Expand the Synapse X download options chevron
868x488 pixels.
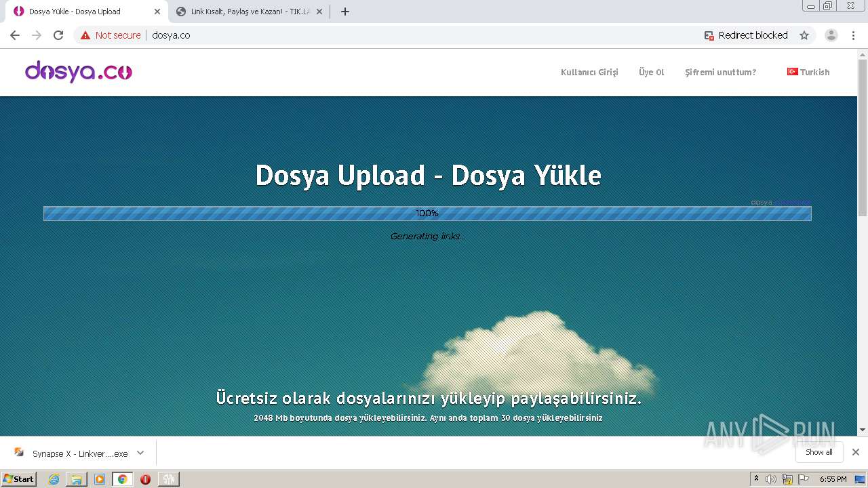click(x=140, y=453)
